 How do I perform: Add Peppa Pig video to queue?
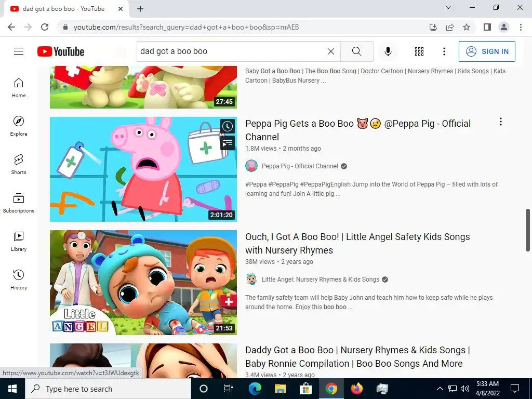228,143
